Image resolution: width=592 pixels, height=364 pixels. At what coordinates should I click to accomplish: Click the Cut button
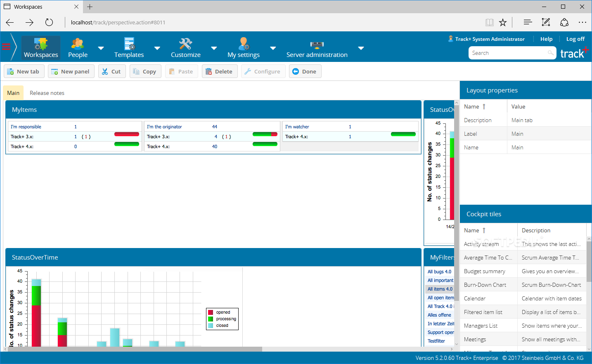[112, 71]
